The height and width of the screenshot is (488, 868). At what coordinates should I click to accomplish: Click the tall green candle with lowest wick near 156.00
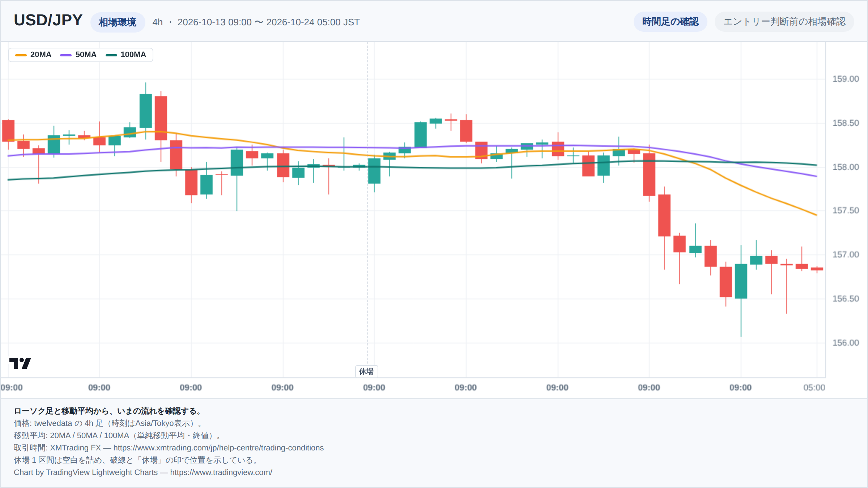(741, 281)
